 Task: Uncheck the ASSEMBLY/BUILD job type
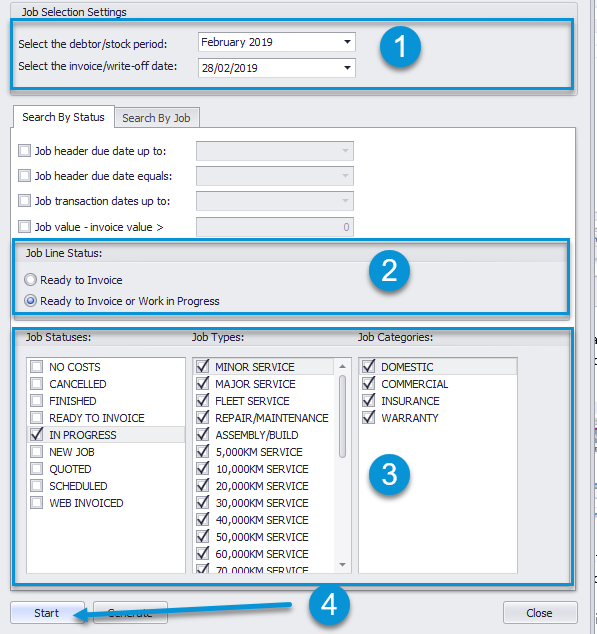coord(203,435)
